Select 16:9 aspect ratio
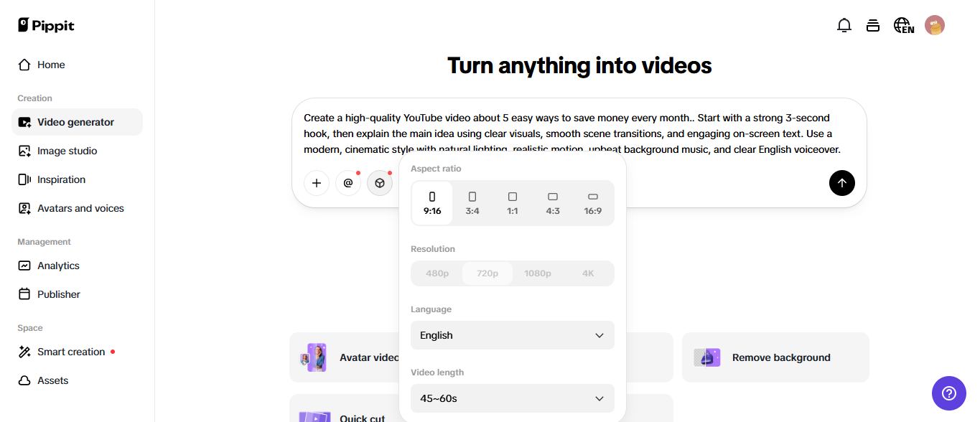980x422 pixels. point(593,203)
